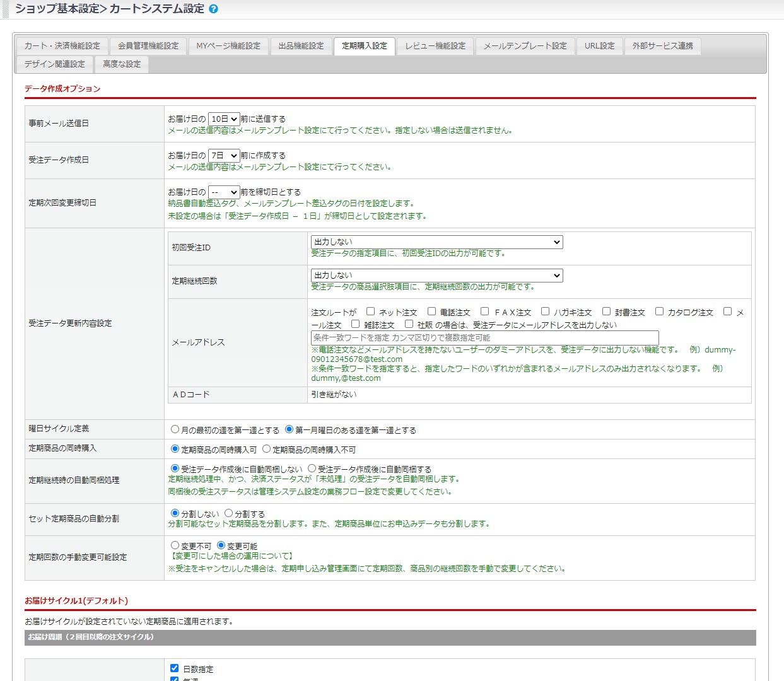
Task: Expand the 受注データ作成日 days dropdown
Action: [224, 155]
